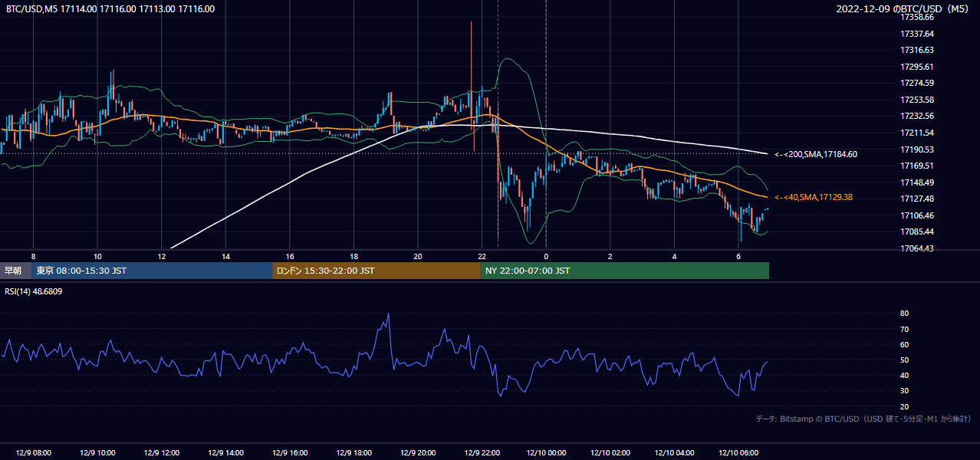Click price axis label 17232.56
Viewport: 980px width, 460px height.
click(917, 116)
